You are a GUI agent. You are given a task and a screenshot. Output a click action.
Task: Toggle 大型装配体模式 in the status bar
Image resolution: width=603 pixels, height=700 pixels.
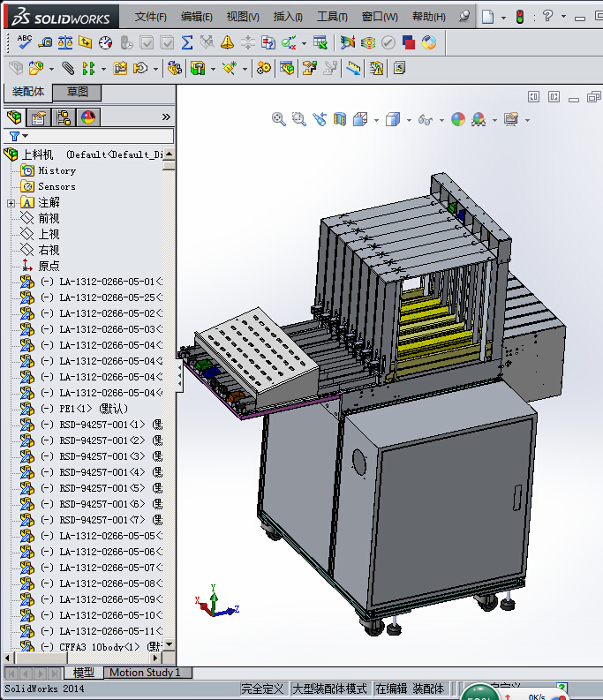[x=329, y=689]
